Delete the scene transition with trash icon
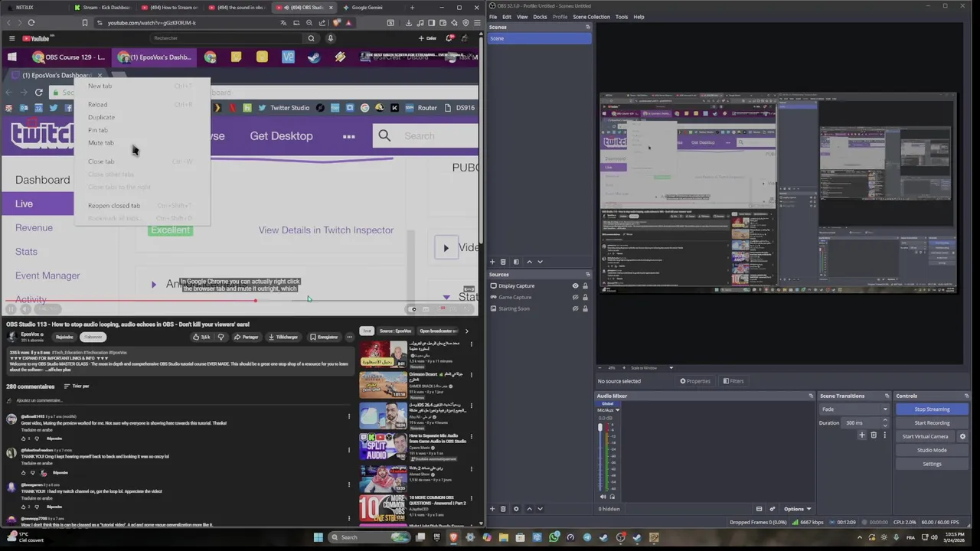980x551 pixels. [874, 435]
